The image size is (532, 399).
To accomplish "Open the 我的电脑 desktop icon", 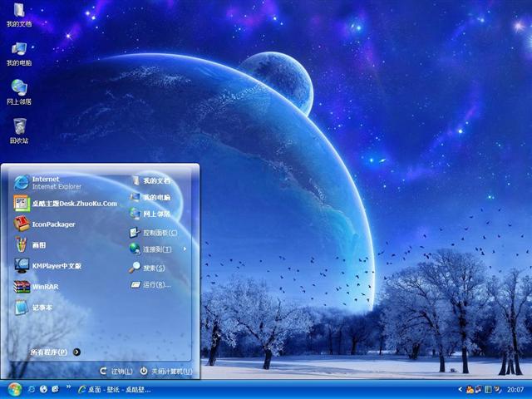I will coord(19,54).
